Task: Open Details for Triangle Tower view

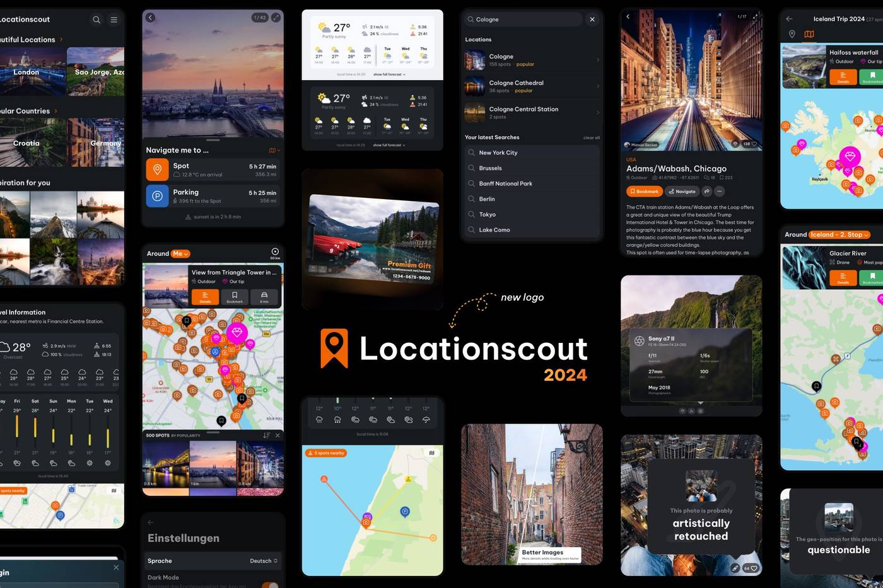Action: pyautogui.click(x=205, y=297)
